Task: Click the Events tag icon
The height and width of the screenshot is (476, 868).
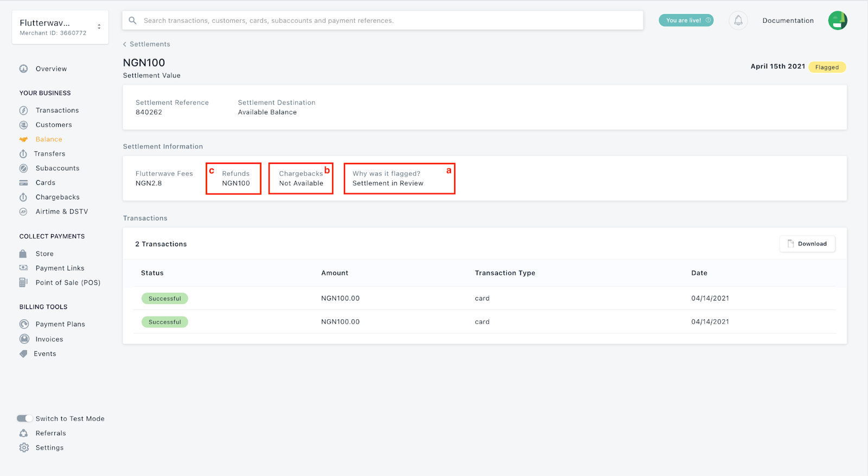Action: [x=23, y=354]
